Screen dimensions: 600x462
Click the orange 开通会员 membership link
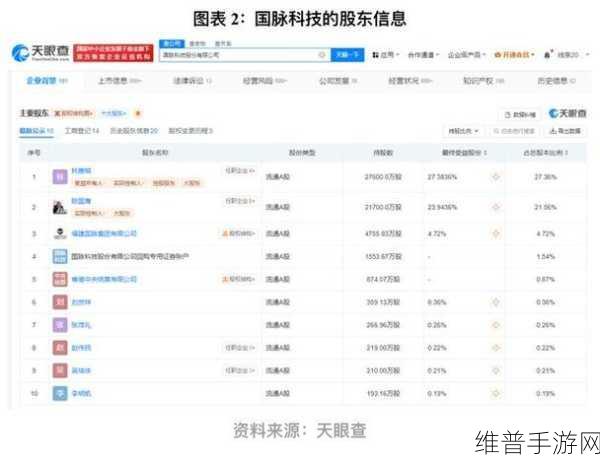click(514, 55)
